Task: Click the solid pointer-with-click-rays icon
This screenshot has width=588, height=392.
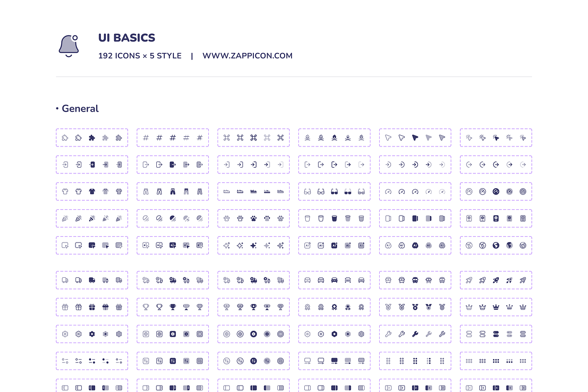Action: point(496,138)
